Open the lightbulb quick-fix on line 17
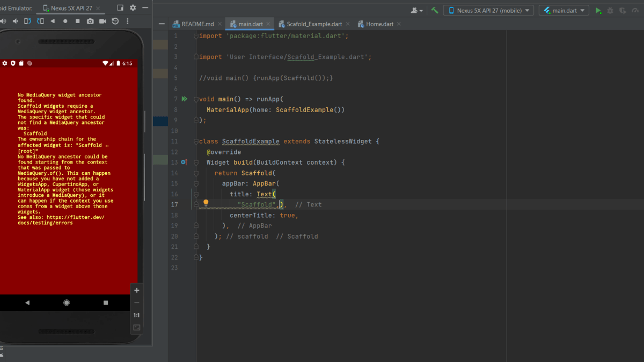 click(x=206, y=204)
